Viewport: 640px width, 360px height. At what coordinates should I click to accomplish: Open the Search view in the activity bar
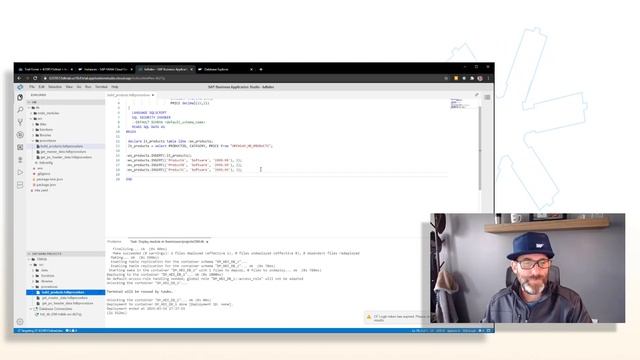point(20,110)
